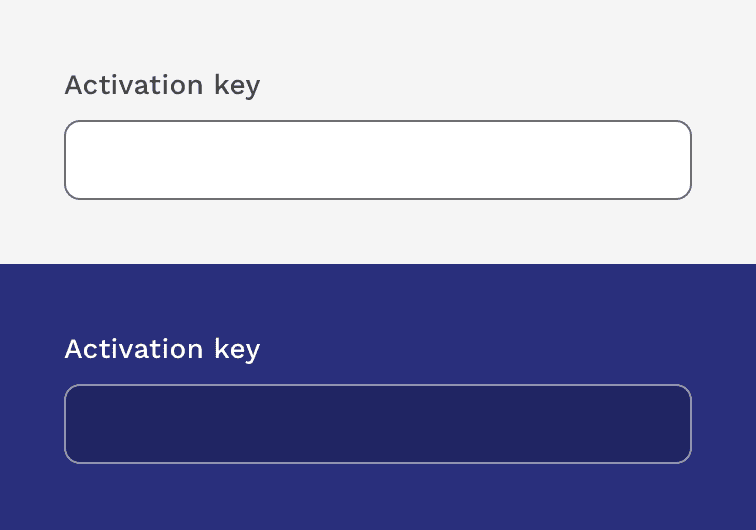Activate the input with the white fill
The width and height of the screenshot is (756, 530).
(378, 160)
